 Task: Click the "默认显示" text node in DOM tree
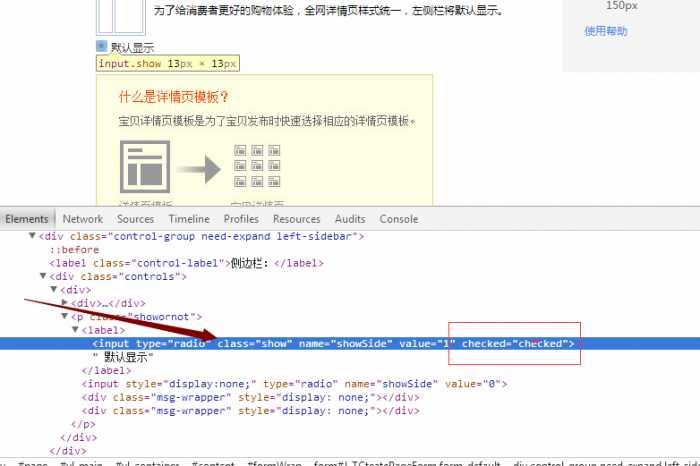[123, 357]
